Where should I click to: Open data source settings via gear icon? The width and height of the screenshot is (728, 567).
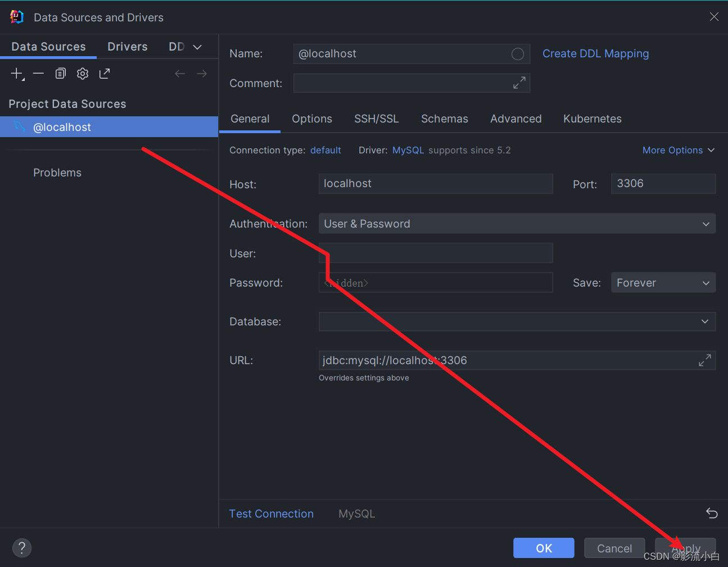click(x=82, y=73)
